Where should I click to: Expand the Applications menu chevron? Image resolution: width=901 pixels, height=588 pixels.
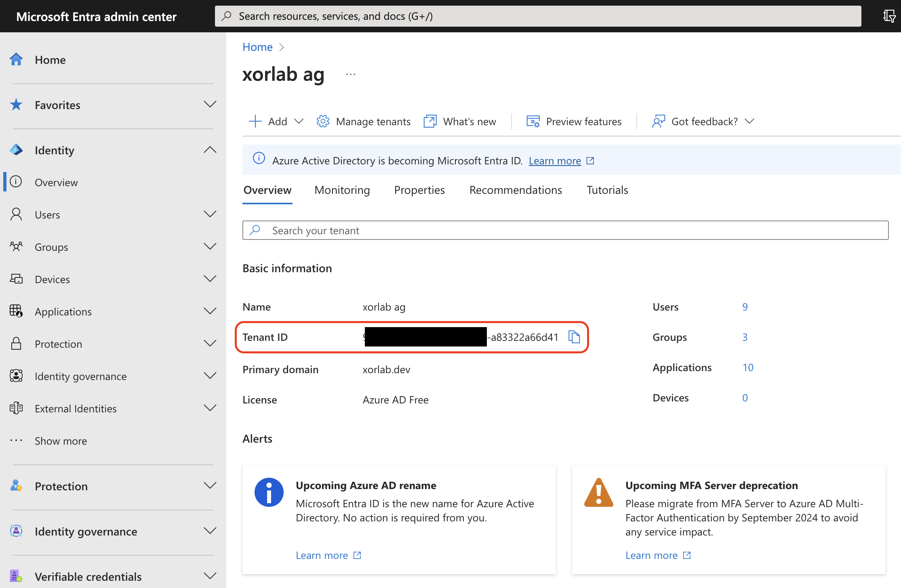tap(210, 311)
